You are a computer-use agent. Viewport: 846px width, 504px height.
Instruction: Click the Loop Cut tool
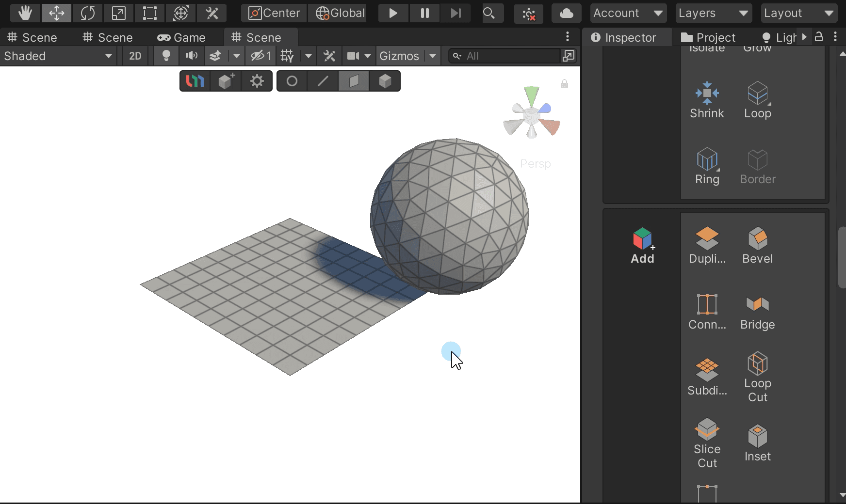click(x=758, y=377)
